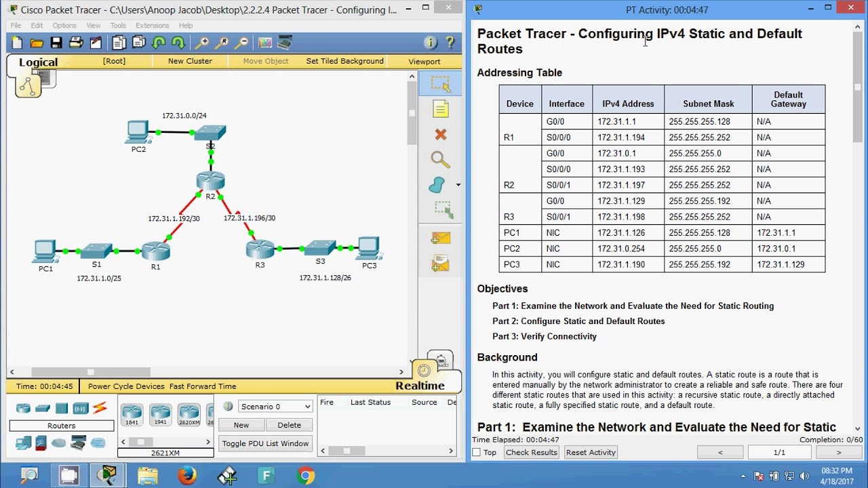Activate the Inspect magnifier tool
Screen dimensions: 868x488
coord(441,160)
